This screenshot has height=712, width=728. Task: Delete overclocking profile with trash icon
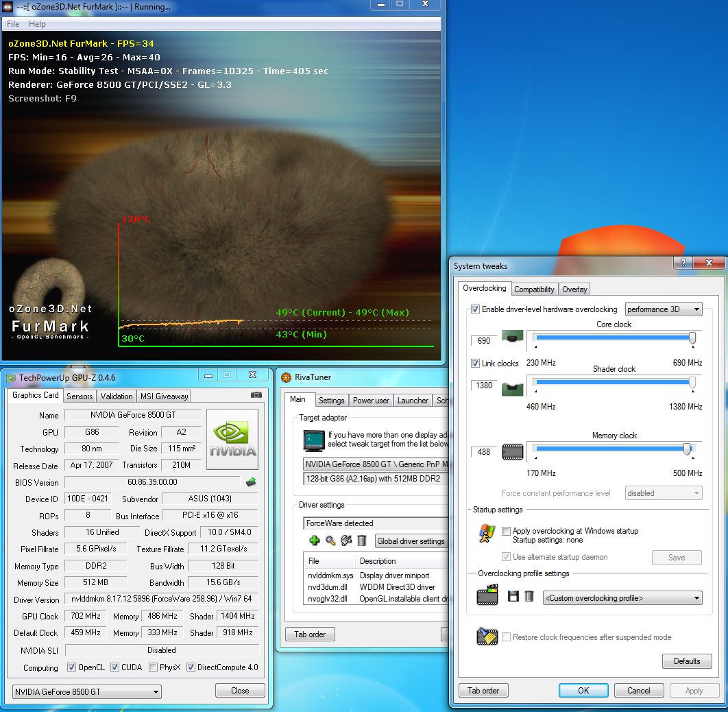[529, 596]
